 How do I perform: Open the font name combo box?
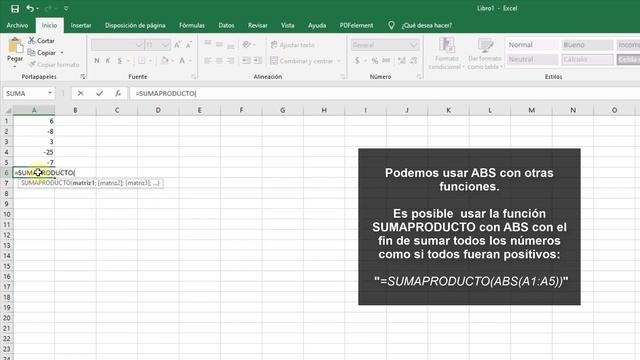(117, 45)
